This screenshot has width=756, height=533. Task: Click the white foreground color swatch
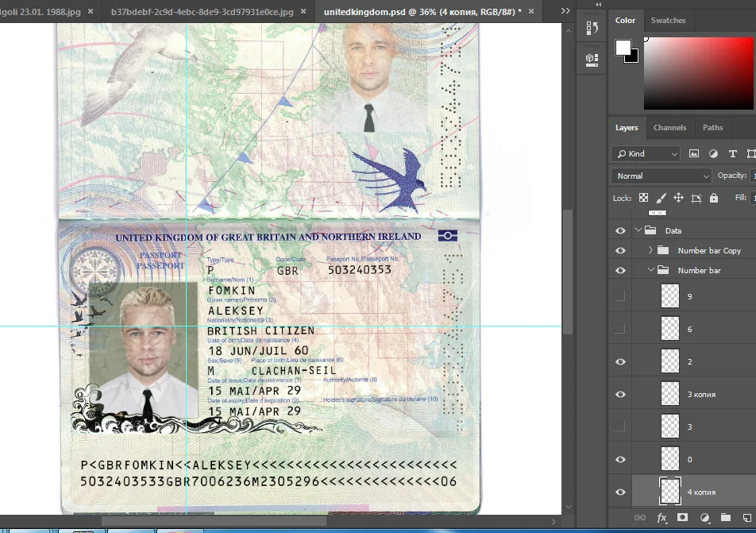[x=623, y=48]
